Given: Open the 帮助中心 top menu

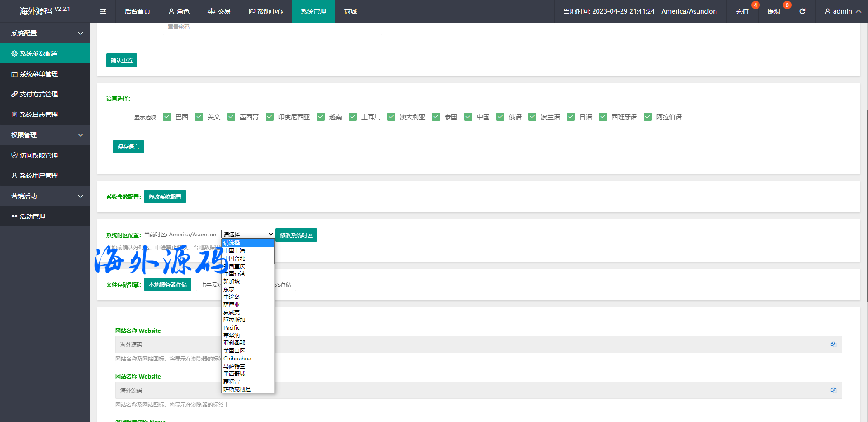Looking at the screenshot, I should click(x=266, y=11).
